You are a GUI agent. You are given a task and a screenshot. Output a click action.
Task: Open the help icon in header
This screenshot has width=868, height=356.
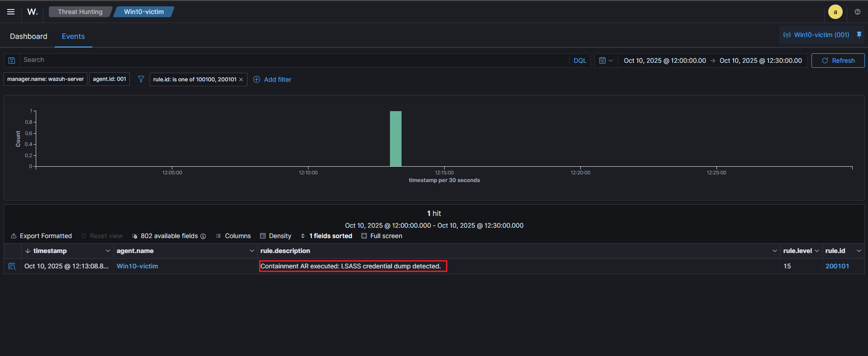[857, 12]
